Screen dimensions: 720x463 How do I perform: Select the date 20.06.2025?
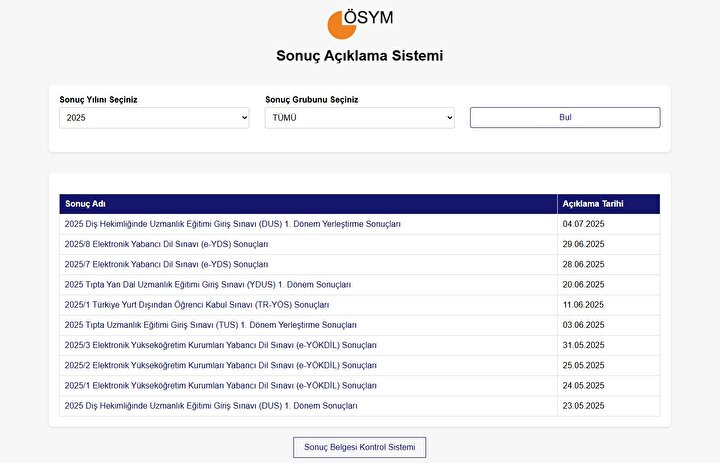(x=583, y=285)
